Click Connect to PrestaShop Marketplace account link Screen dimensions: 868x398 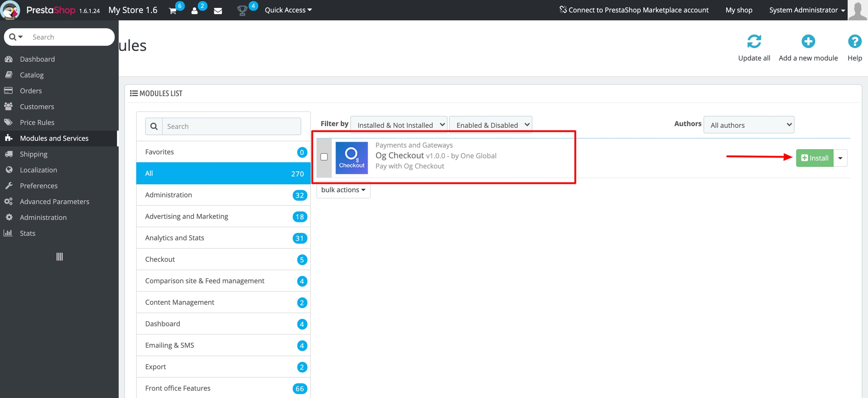tap(634, 10)
